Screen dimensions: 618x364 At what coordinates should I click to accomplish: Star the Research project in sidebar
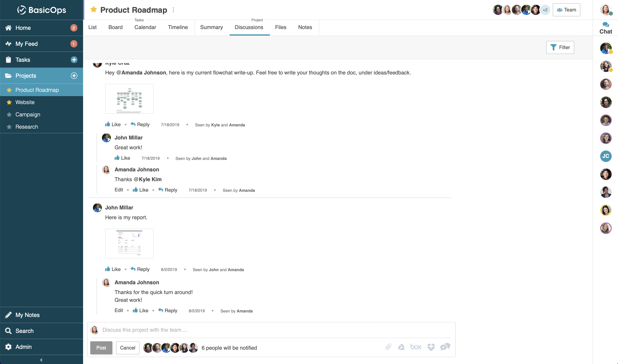pos(9,127)
